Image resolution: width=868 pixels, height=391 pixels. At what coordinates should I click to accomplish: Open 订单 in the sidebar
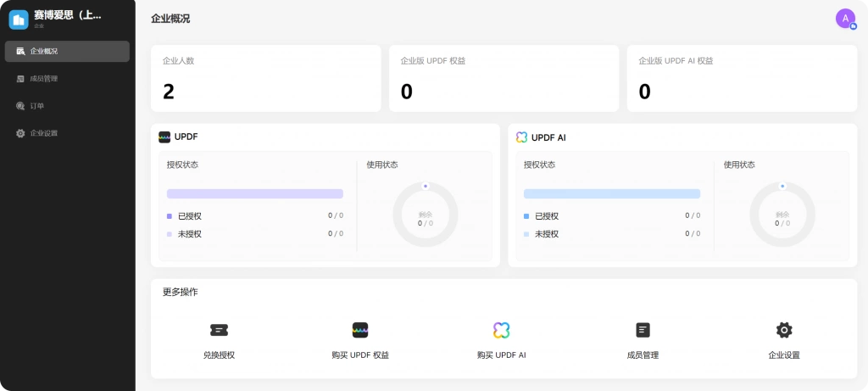point(67,106)
